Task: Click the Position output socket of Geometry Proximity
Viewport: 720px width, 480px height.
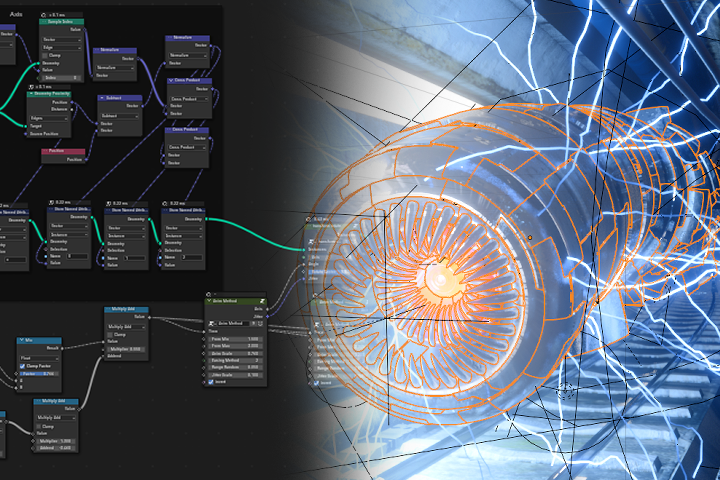Action: 71,102
